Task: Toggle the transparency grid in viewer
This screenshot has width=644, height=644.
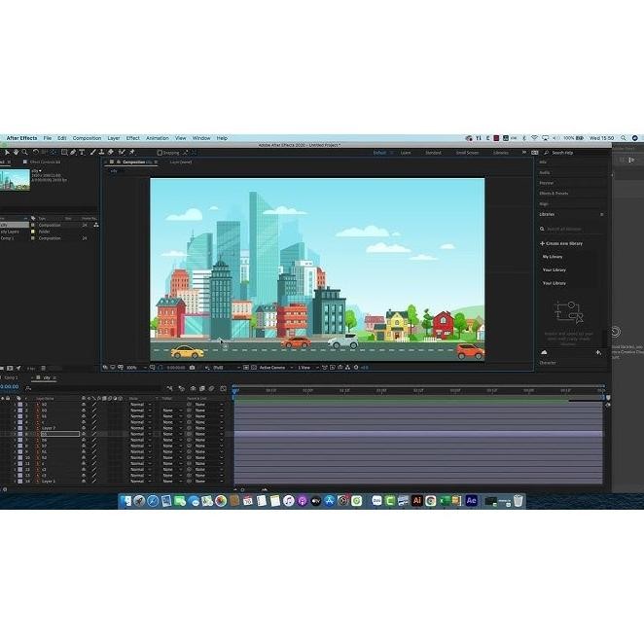Action: [x=254, y=368]
